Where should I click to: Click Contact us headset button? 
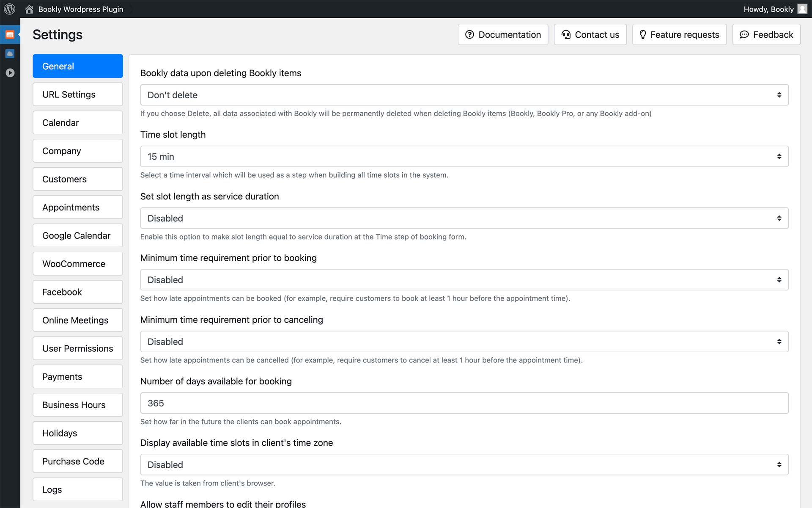[x=590, y=35]
